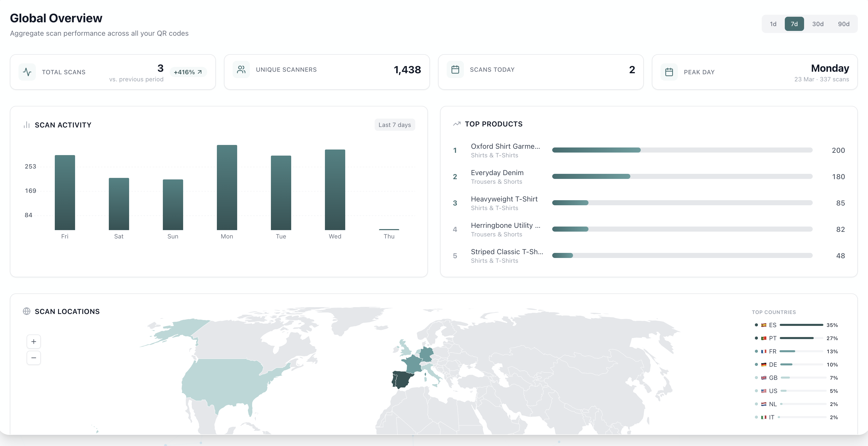This screenshot has width=868, height=446.
Task: Click the Unique Scanners people icon
Action: [241, 70]
